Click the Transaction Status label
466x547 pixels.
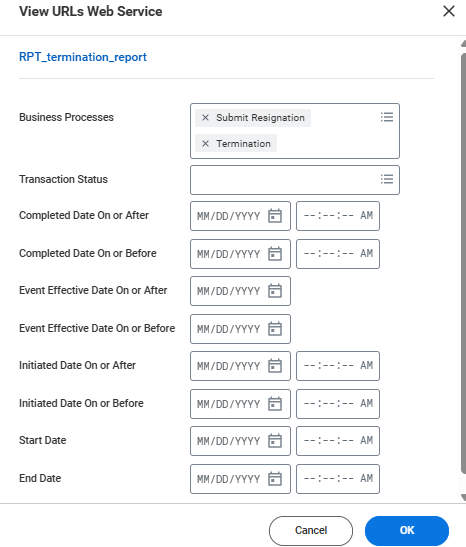[x=63, y=179]
